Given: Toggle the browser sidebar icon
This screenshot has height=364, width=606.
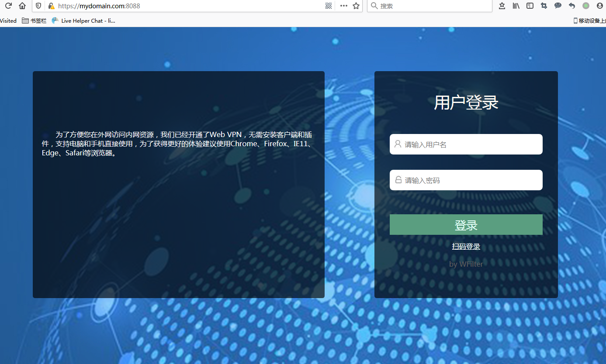Looking at the screenshot, I should pyautogui.click(x=530, y=6).
